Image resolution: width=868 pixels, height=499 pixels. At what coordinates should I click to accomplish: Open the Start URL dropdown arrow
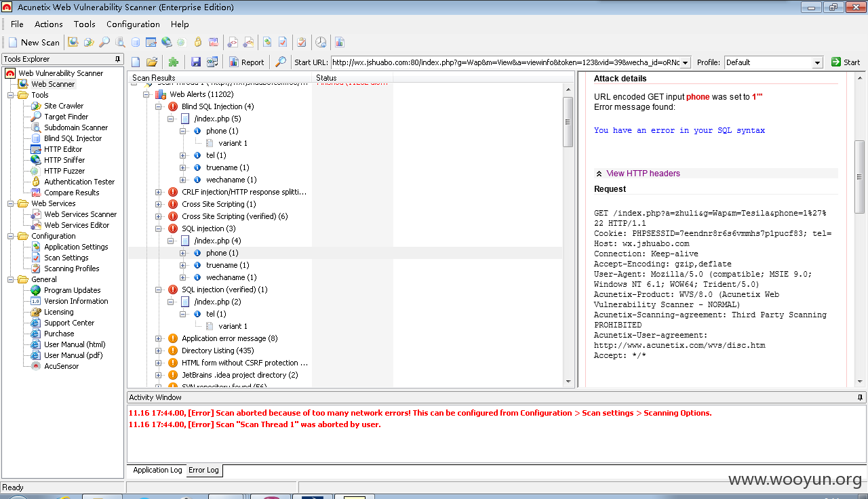(685, 62)
